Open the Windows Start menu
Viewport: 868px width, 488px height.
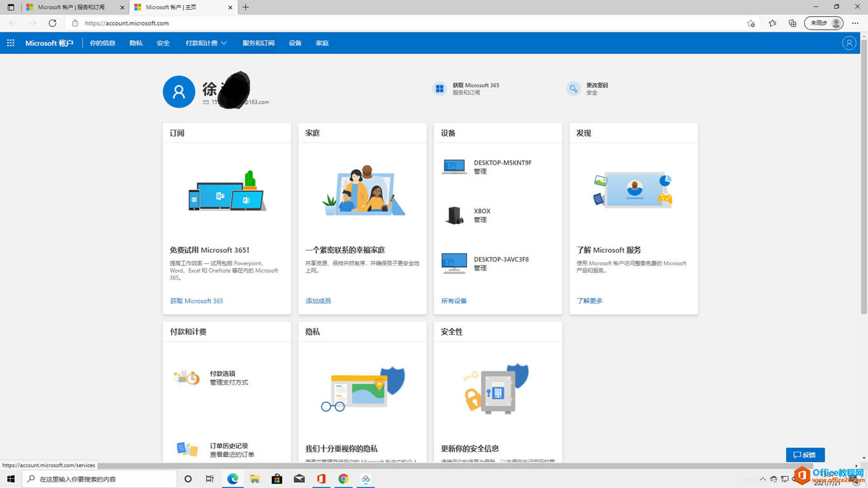(10, 479)
